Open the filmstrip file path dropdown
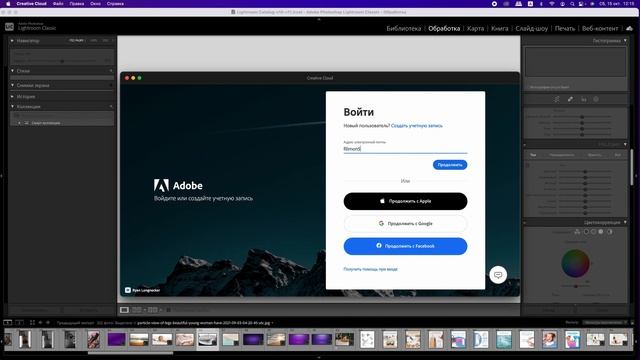640x360 pixels. [273, 323]
